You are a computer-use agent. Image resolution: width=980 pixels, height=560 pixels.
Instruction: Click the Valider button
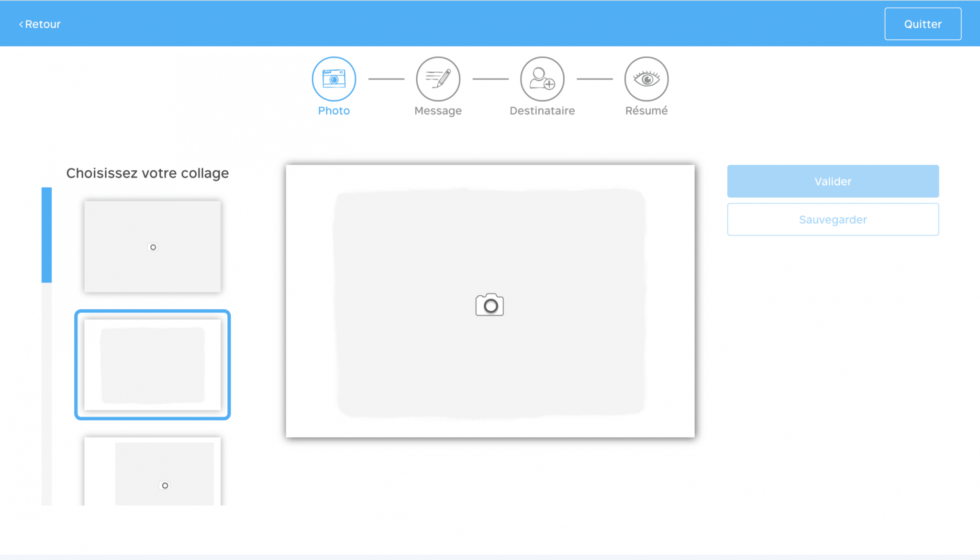tap(833, 181)
